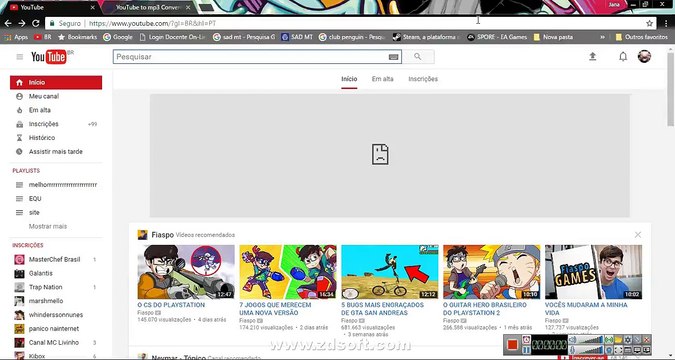This screenshot has width=675, height=360.
Task: Adjust the recorder speaker volume slider
Action: tap(591, 339)
